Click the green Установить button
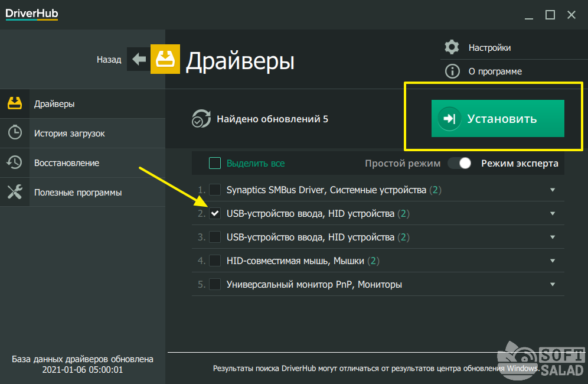 [498, 118]
